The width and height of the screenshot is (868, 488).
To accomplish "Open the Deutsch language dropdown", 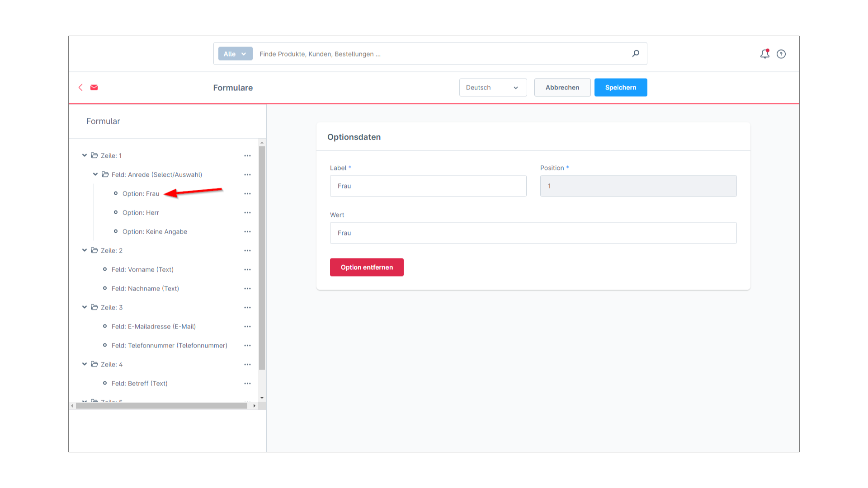I will coord(493,88).
